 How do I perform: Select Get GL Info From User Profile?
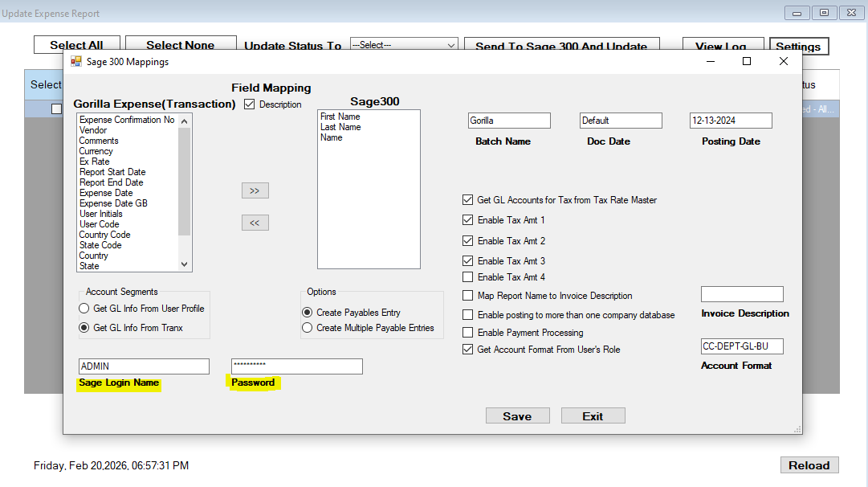tap(84, 309)
